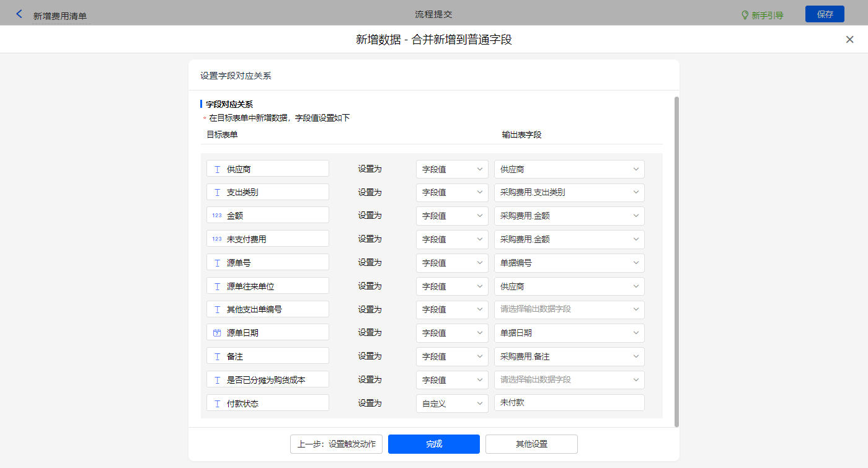Click the text icon beside 付款状态
This screenshot has width=868, height=468.
coord(217,404)
